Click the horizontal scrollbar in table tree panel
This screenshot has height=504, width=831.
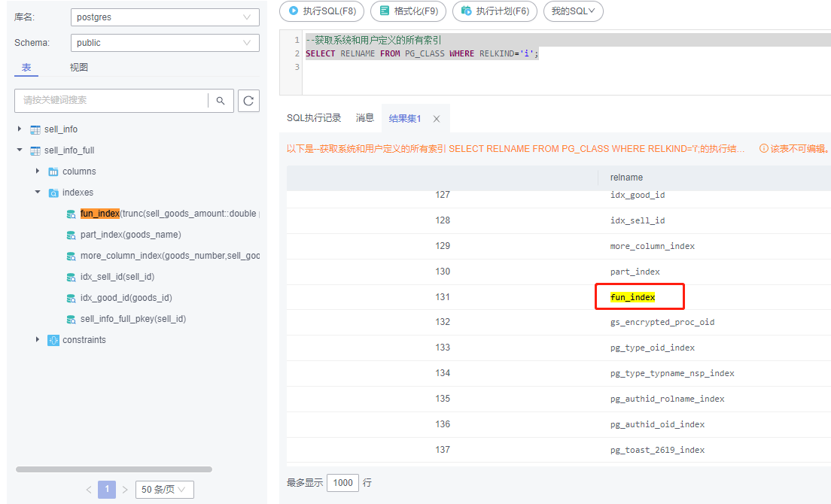[114, 469]
